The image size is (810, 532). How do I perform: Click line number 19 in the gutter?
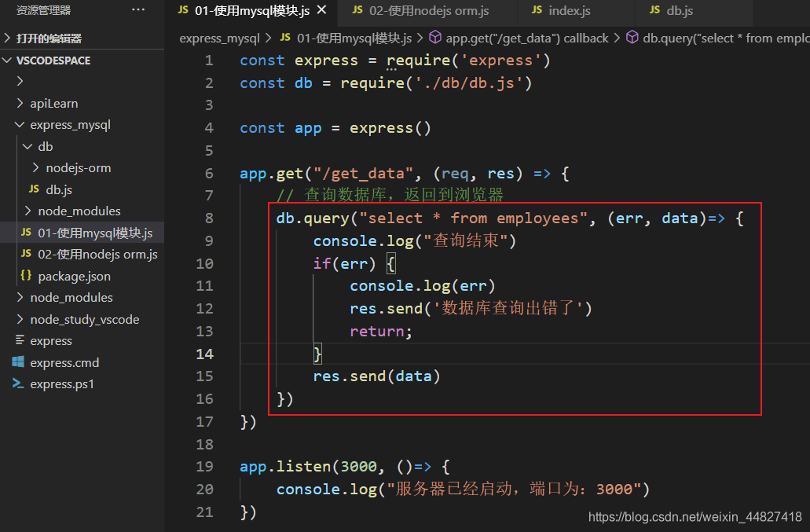(204, 467)
